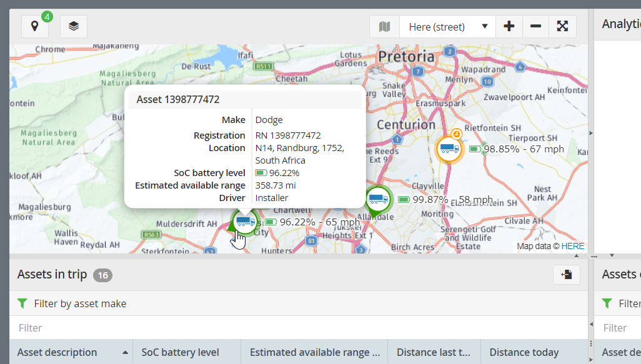Open the map layers stack button
This screenshot has width=641, height=364.
tap(74, 27)
